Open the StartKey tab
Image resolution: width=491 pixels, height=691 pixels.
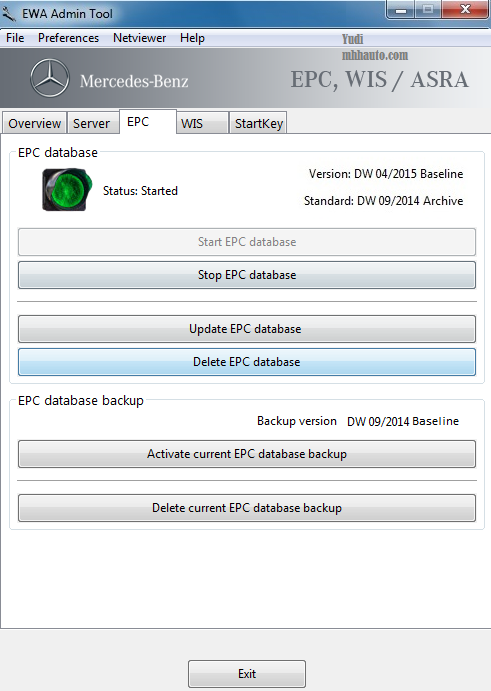click(258, 123)
